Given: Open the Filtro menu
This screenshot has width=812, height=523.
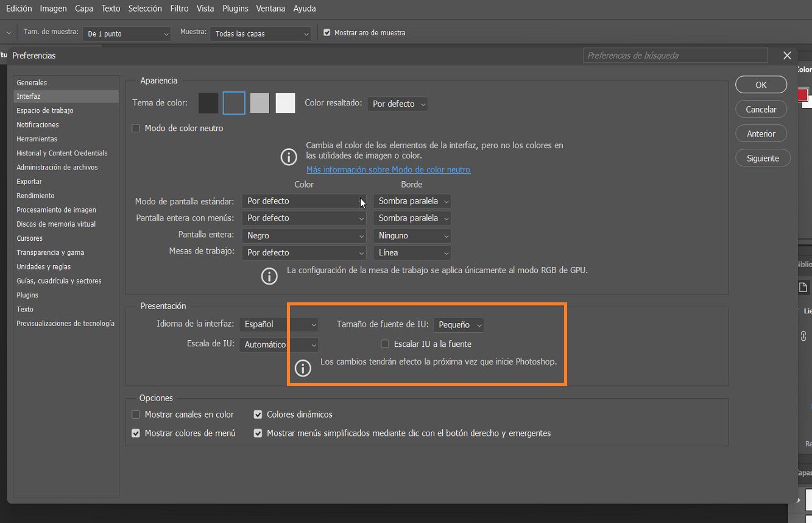Looking at the screenshot, I should pos(179,8).
